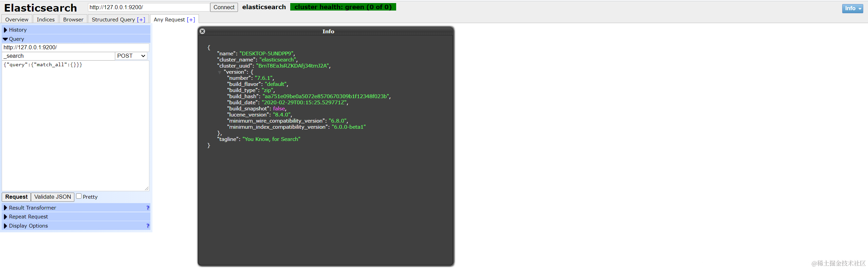Close the Info dialog with the X icon

click(x=202, y=31)
